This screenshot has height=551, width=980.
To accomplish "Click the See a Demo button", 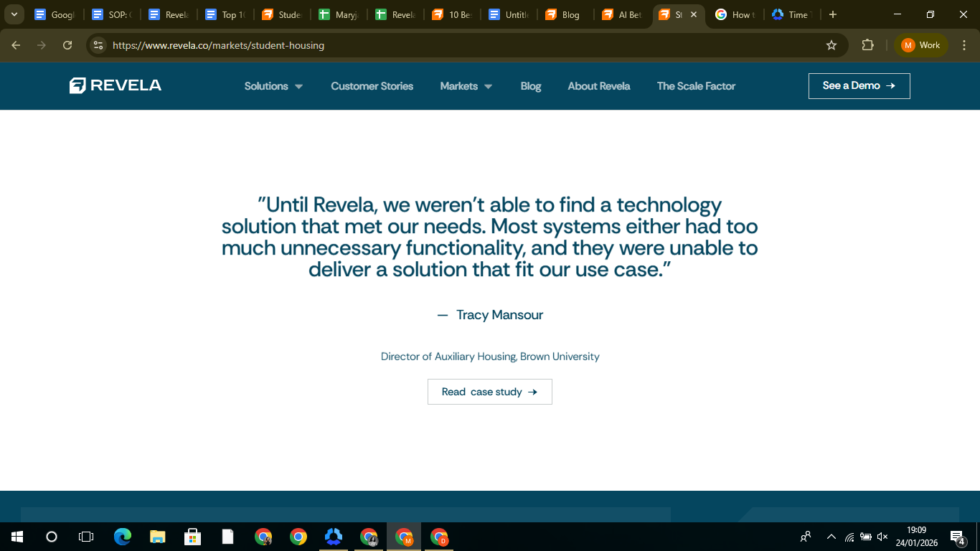I will [859, 86].
